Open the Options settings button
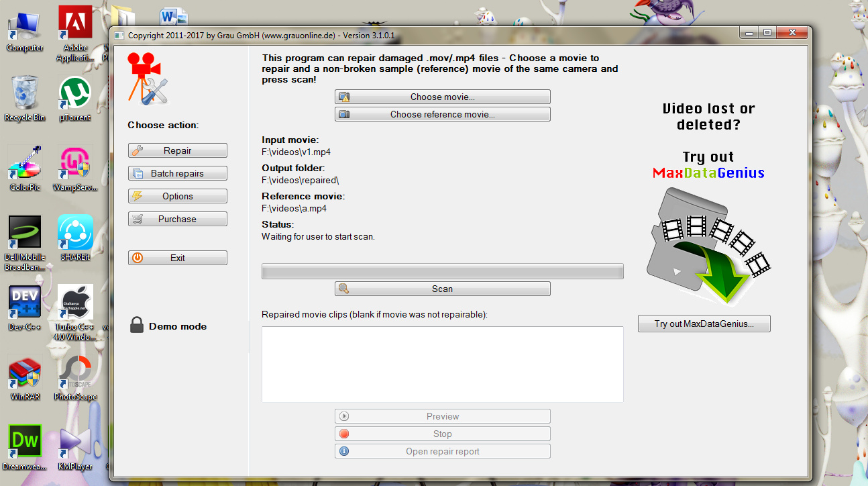Viewport: 868px width, 486px height. [x=177, y=196]
